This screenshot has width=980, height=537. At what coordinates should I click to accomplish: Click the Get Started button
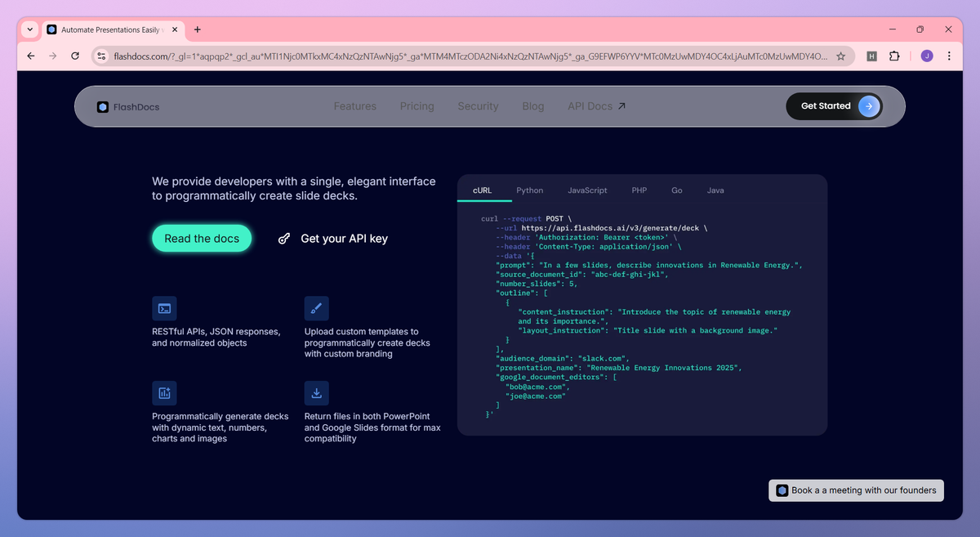[834, 106]
